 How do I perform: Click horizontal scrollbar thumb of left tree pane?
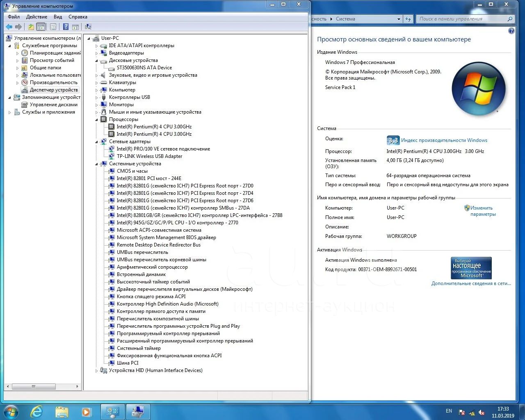(34, 386)
